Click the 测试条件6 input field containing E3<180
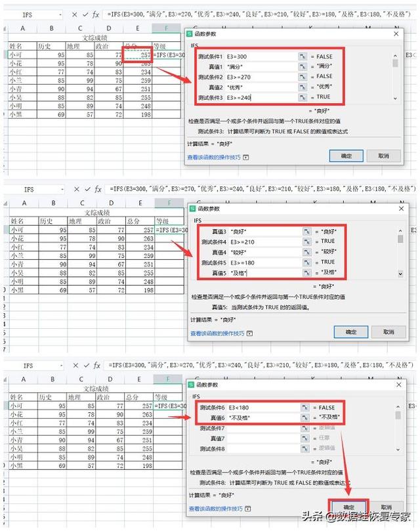This screenshot has height=531, width=420. (264, 408)
